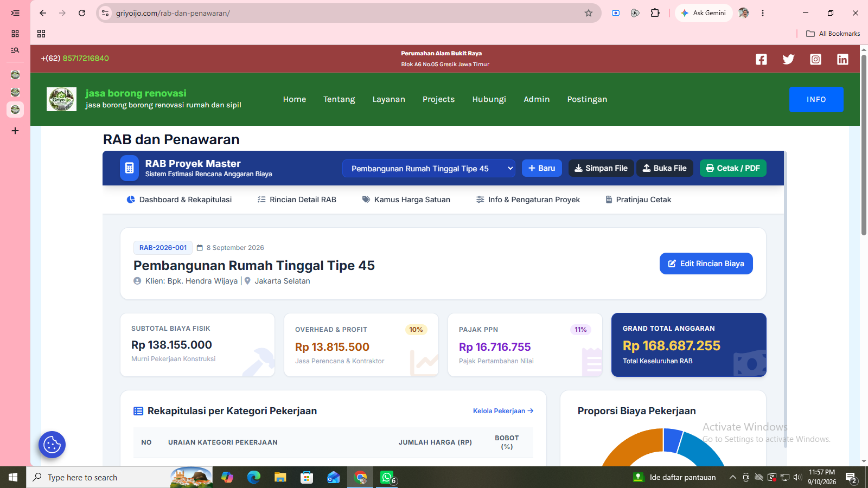Click the cookie preferences icon
Viewport: 868px width, 488px height.
point(52,445)
